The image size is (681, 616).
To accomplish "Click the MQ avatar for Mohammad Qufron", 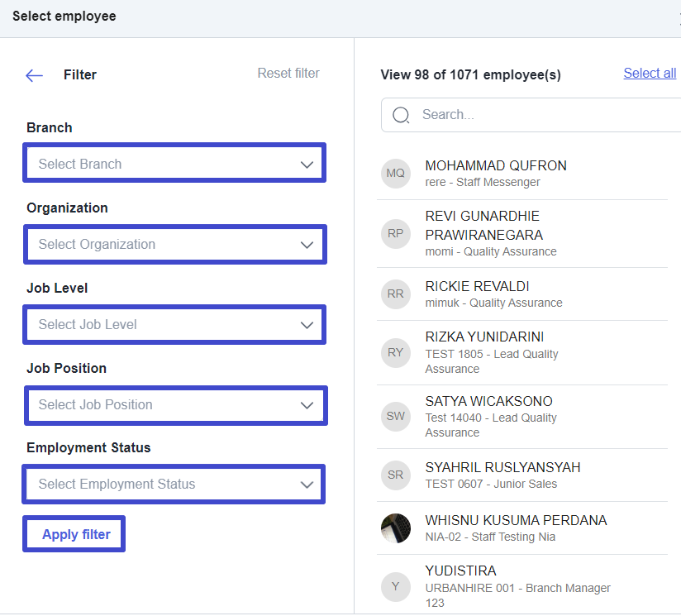I will [x=396, y=174].
